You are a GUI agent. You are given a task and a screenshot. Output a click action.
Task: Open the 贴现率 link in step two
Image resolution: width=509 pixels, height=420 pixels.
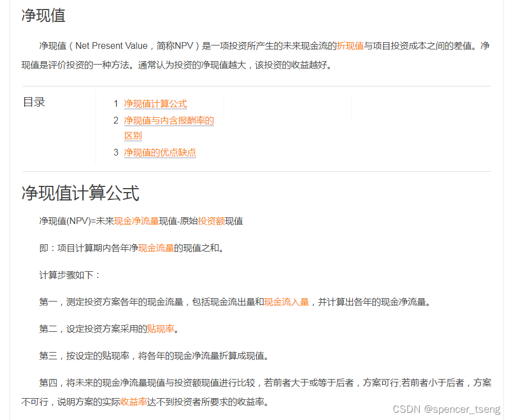[160, 329]
